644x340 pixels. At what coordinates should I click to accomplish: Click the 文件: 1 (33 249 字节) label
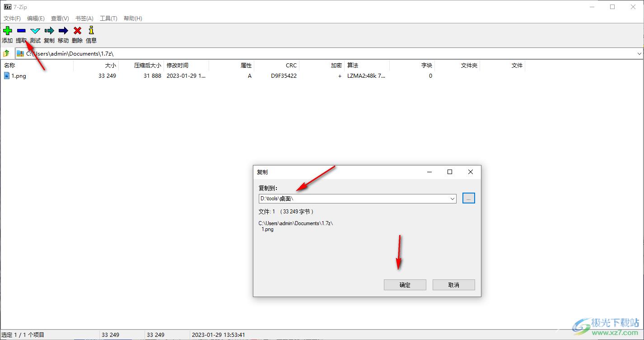[286, 212]
